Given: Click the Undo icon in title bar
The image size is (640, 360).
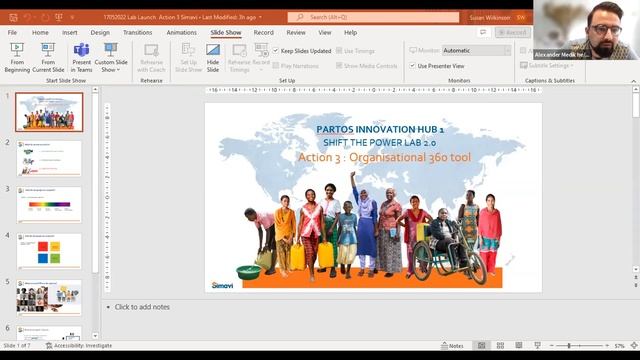Looking at the screenshot, I should pos(27,17).
